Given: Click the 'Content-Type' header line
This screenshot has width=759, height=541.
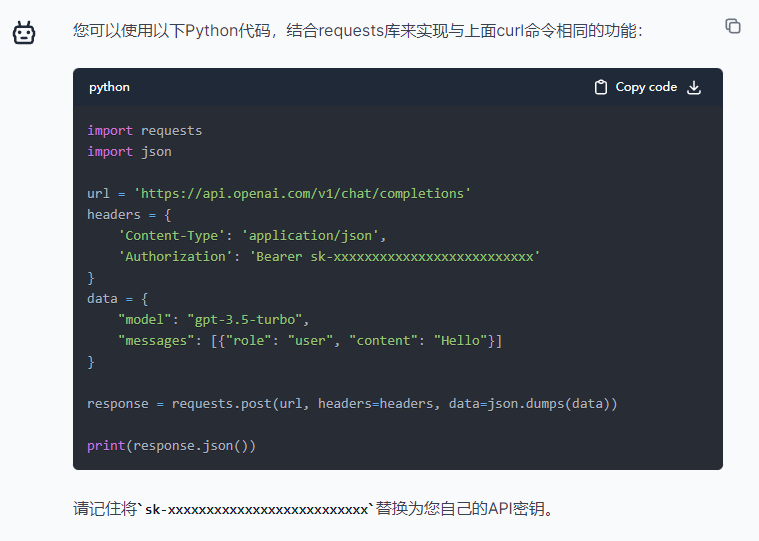Looking at the screenshot, I should [x=252, y=235].
